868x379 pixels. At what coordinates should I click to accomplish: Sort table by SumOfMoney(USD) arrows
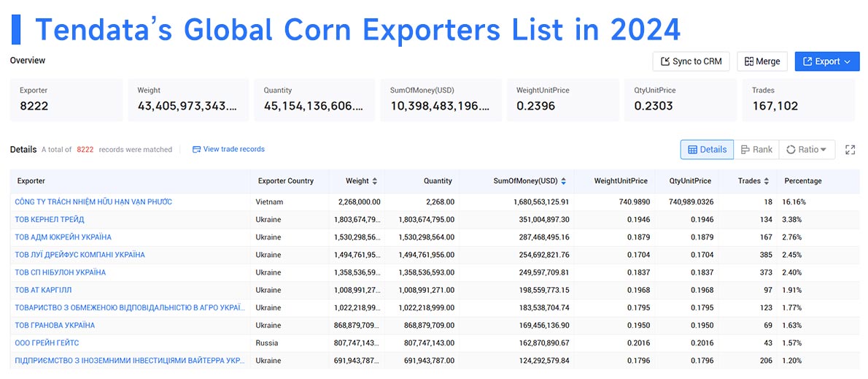564,181
